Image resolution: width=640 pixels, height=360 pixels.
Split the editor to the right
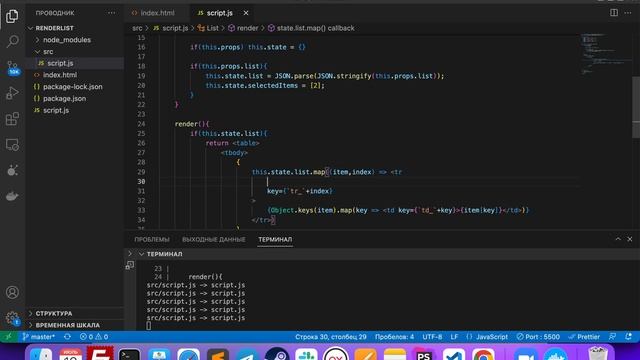click(x=614, y=13)
